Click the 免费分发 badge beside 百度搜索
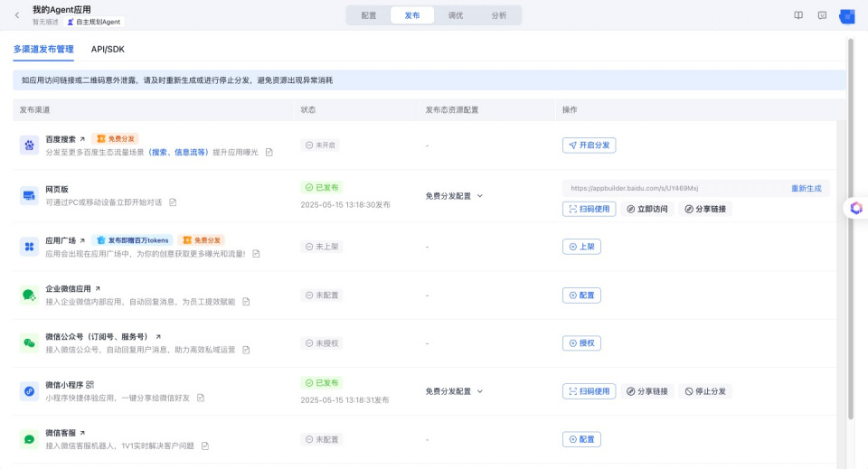Image resolution: width=868 pixels, height=469 pixels. coord(115,139)
